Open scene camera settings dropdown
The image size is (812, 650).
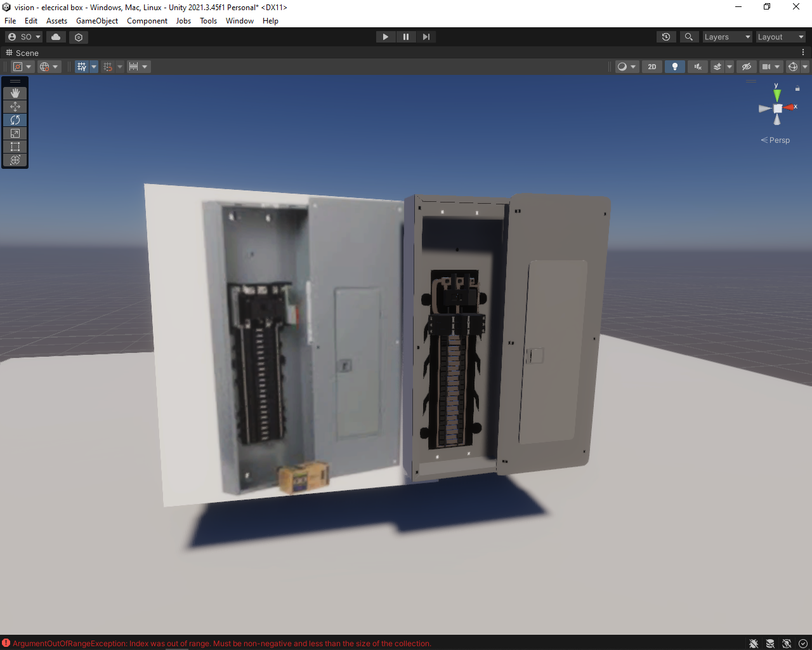tap(771, 67)
